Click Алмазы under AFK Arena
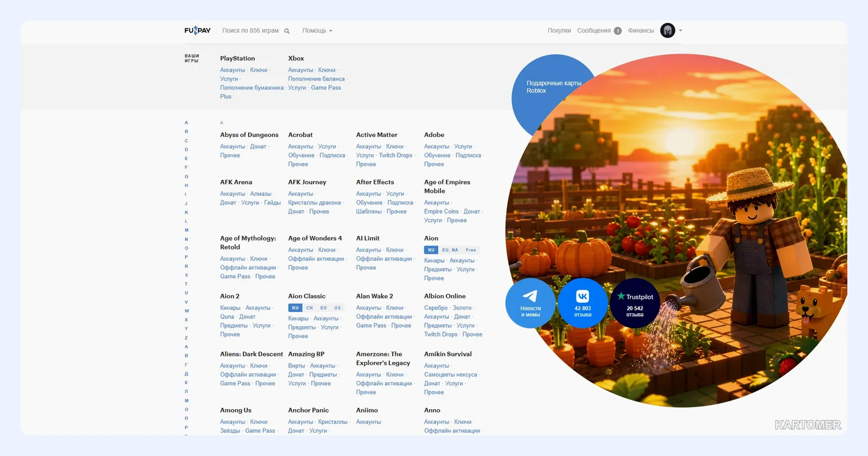Viewport: 868px width, 456px height. [261, 194]
